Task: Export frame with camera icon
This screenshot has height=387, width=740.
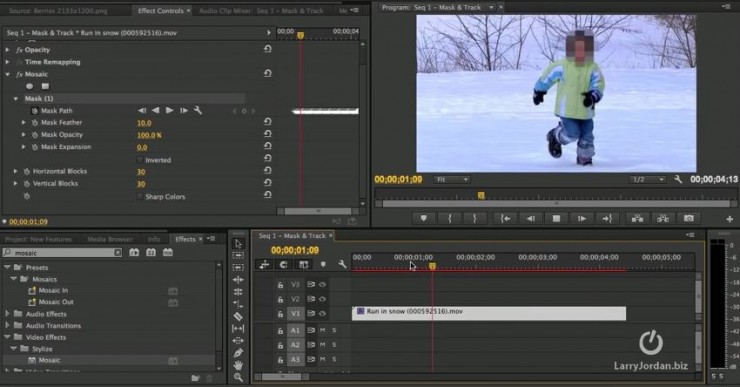Action: (689, 219)
